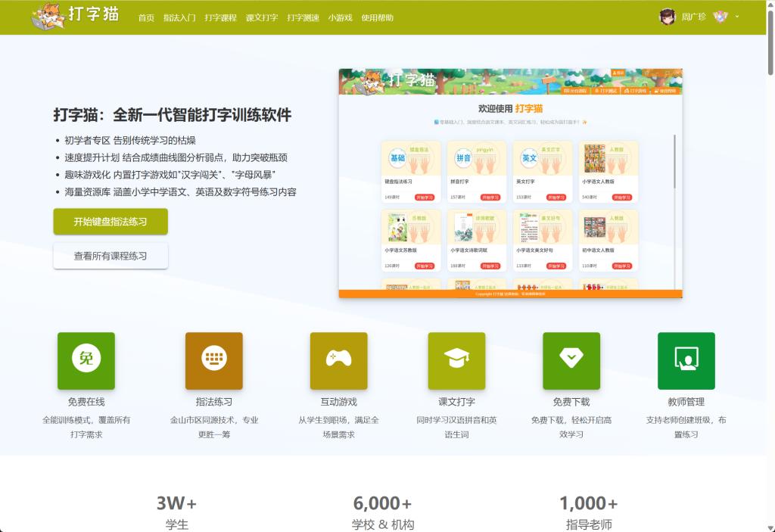Click the 免费在线 green icon
This screenshot has height=532, width=775.
point(86,360)
